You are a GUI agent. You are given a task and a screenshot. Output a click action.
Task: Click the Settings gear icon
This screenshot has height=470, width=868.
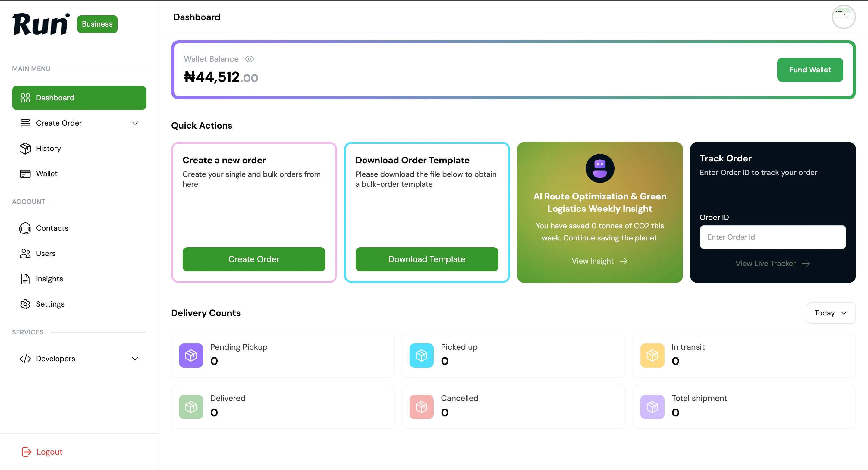click(25, 304)
